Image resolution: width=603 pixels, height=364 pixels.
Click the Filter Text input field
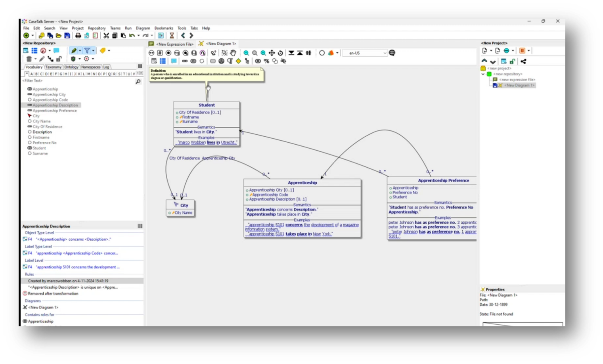(x=78, y=81)
